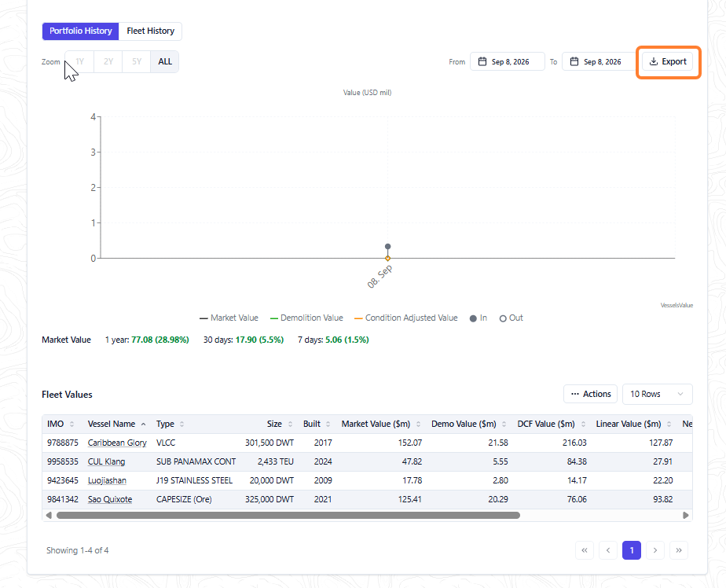Sort the table by Built year
726x588 pixels.
tap(328, 424)
